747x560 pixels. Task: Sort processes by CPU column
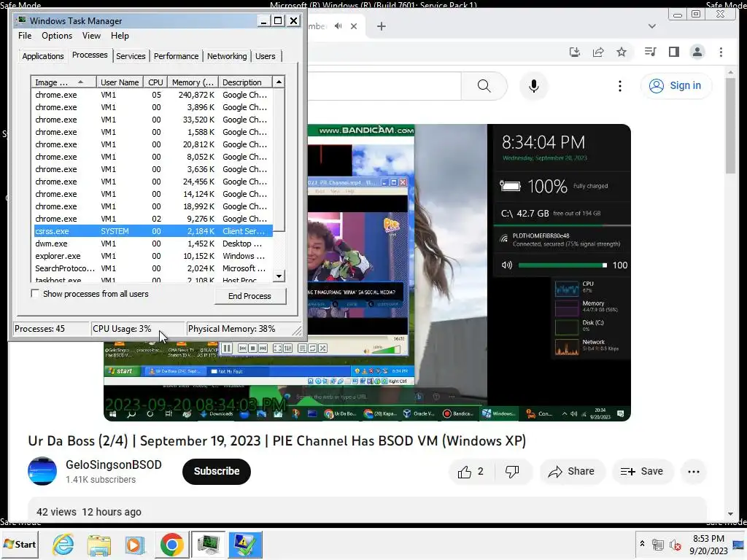coord(155,82)
